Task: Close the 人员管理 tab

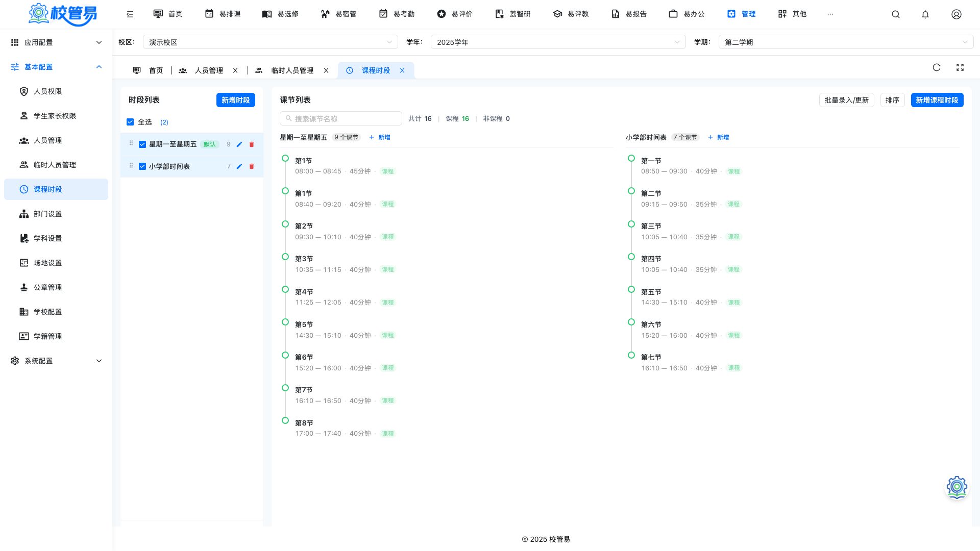Action: tap(235, 70)
